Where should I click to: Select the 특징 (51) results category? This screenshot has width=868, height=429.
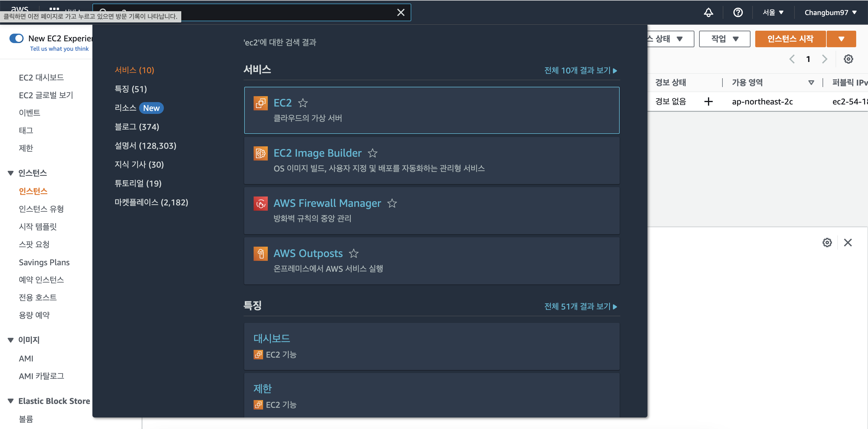pyautogui.click(x=131, y=89)
